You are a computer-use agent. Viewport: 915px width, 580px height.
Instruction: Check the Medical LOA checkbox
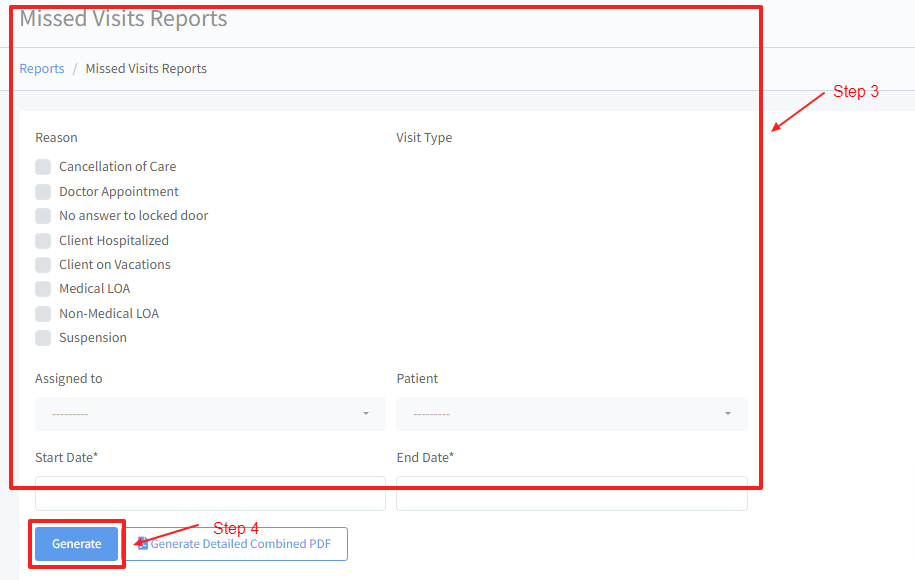(43, 289)
